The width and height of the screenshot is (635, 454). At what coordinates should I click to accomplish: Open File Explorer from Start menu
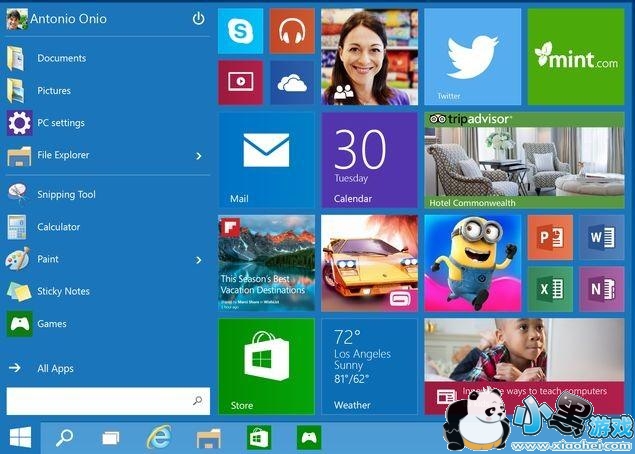point(97,155)
